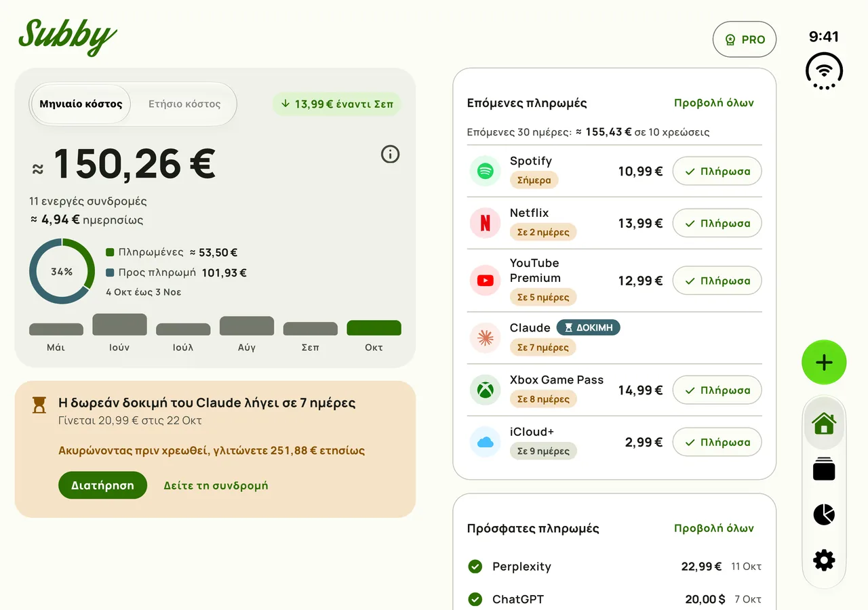Switch to the Ετήσιο κόστος tab
This screenshot has width=868, height=610.
pos(184,104)
